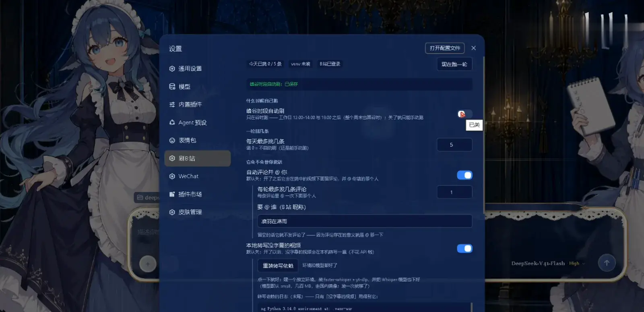Viewport: 644px width, 312px height.
Task: Click the 重装转写依赖 button
Action: point(278,266)
